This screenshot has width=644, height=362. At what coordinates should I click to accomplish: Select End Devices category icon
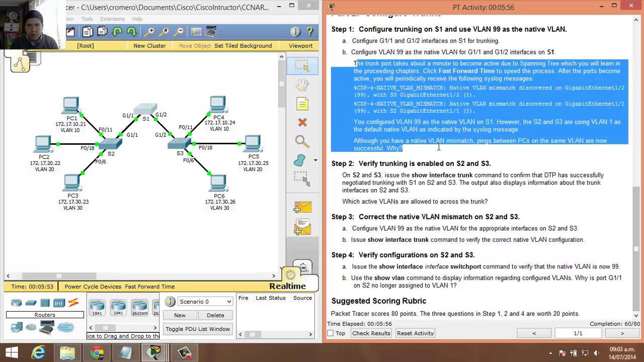[17, 327]
